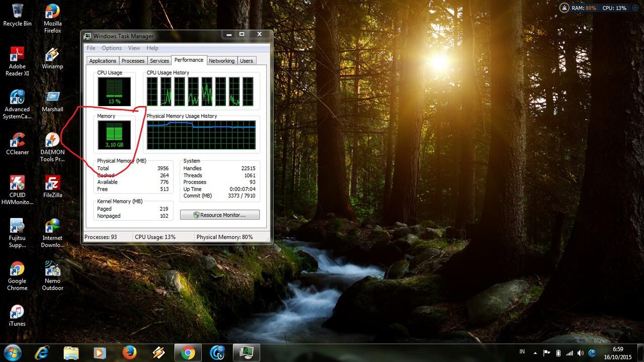This screenshot has width=644, height=362.
Task: Launch Mozilla Firefox from the desktop
Action: point(52,19)
